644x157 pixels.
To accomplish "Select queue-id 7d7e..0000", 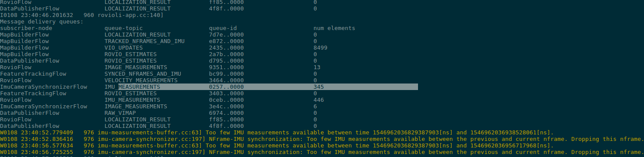I will coord(226,35).
